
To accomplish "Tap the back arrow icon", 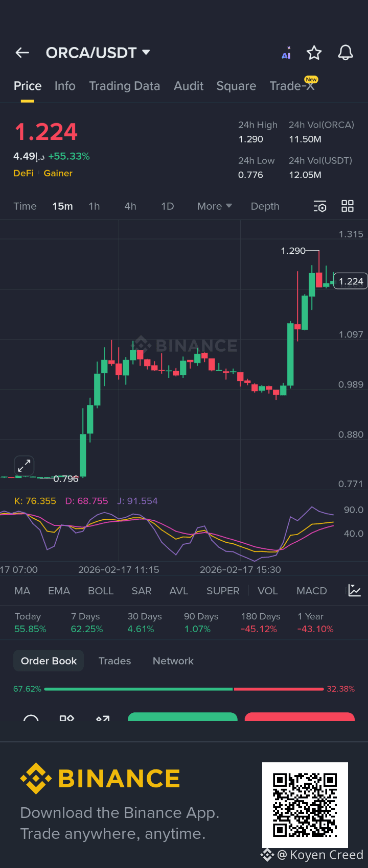I will (22, 53).
